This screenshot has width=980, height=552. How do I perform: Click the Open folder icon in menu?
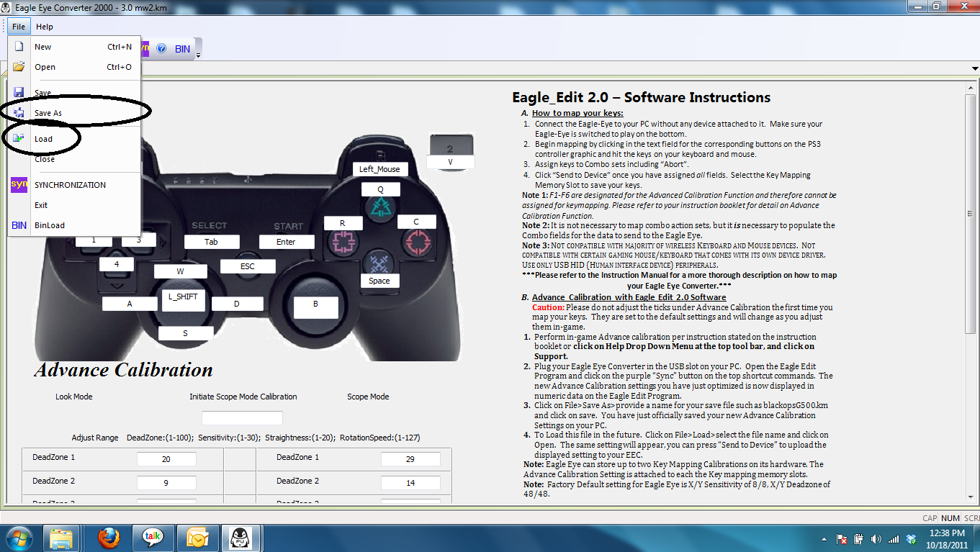[x=19, y=67]
